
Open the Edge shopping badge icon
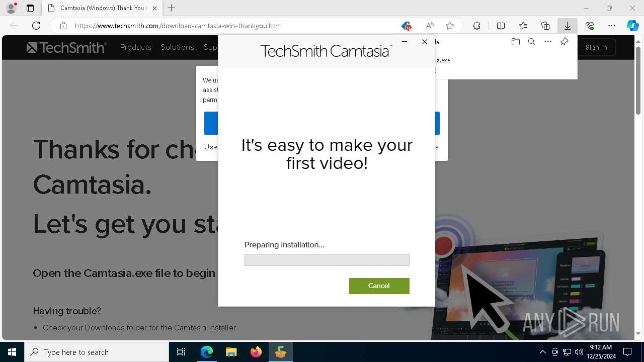407,26
